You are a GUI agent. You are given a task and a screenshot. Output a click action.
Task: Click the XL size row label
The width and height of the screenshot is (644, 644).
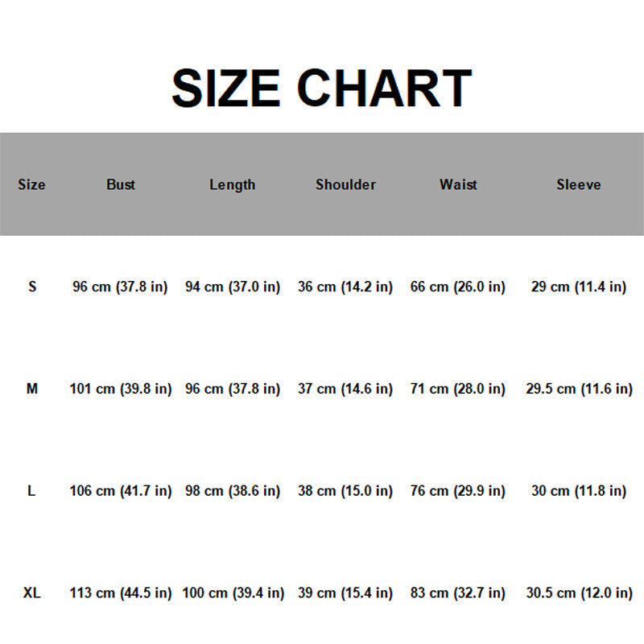click(x=32, y=592)
